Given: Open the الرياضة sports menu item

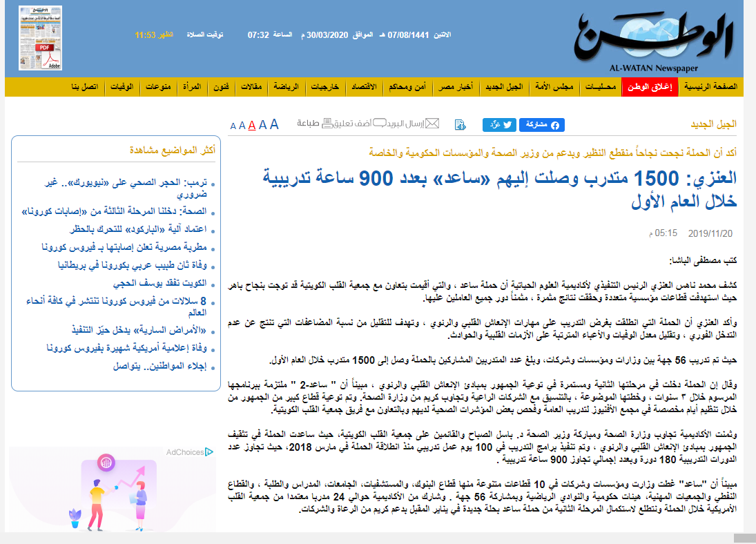Looking at the screenshot, I should pyautogui.click(x=285, y=87).
